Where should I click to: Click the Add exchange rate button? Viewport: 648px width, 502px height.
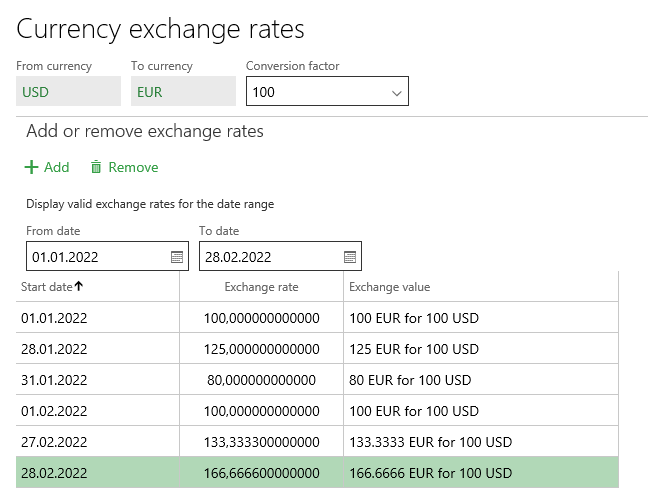(47, 168)
